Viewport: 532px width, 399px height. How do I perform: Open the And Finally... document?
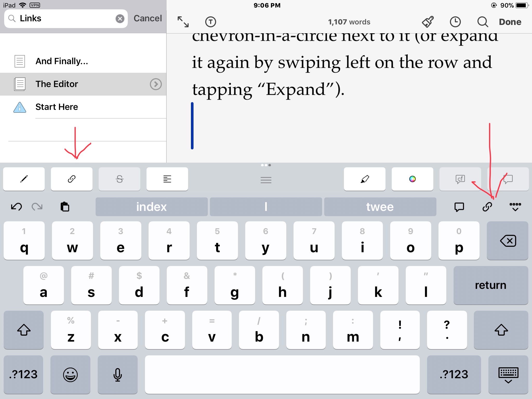(62, 61)
